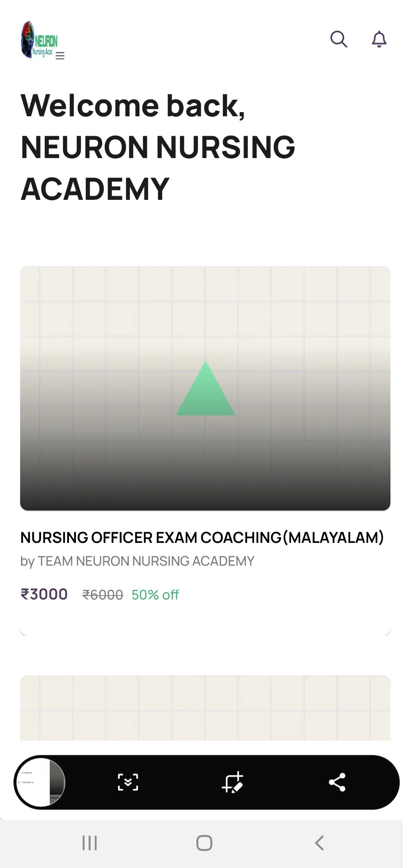Tap the 50% off discount label

pyautogui.click(x=155, y=594)
